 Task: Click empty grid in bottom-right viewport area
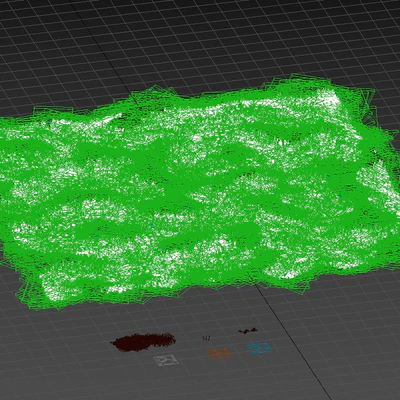coord(360,350)
